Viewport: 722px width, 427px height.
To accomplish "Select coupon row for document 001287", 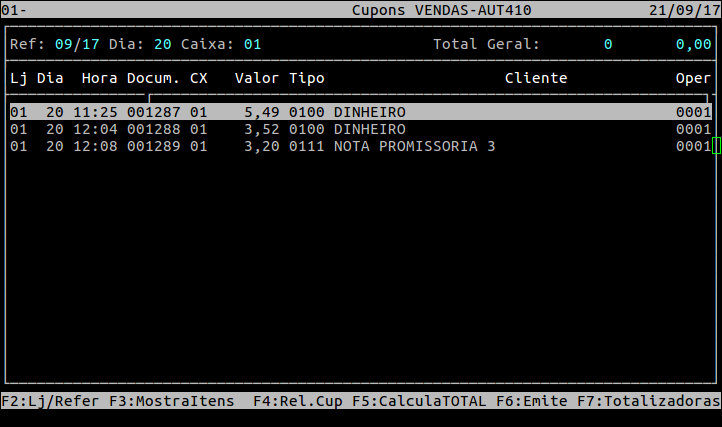I will [x=360, y=112].
